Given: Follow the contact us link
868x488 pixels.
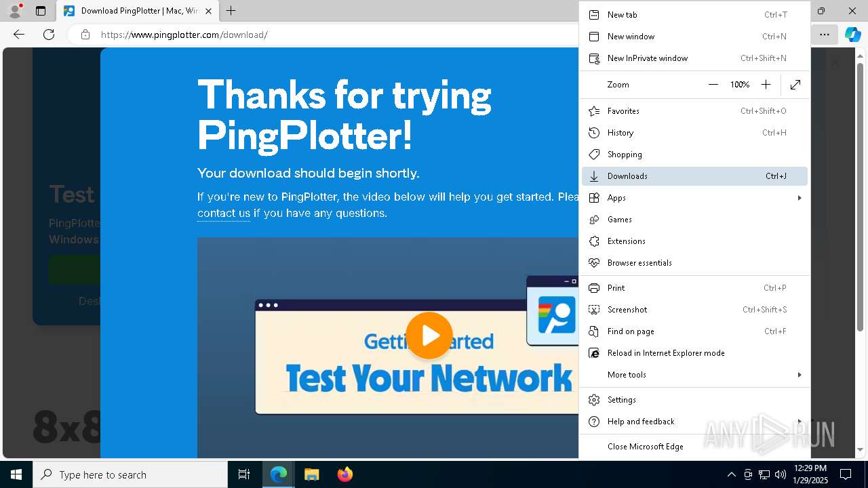Looking at the screenshot, I should coord(224,213).
